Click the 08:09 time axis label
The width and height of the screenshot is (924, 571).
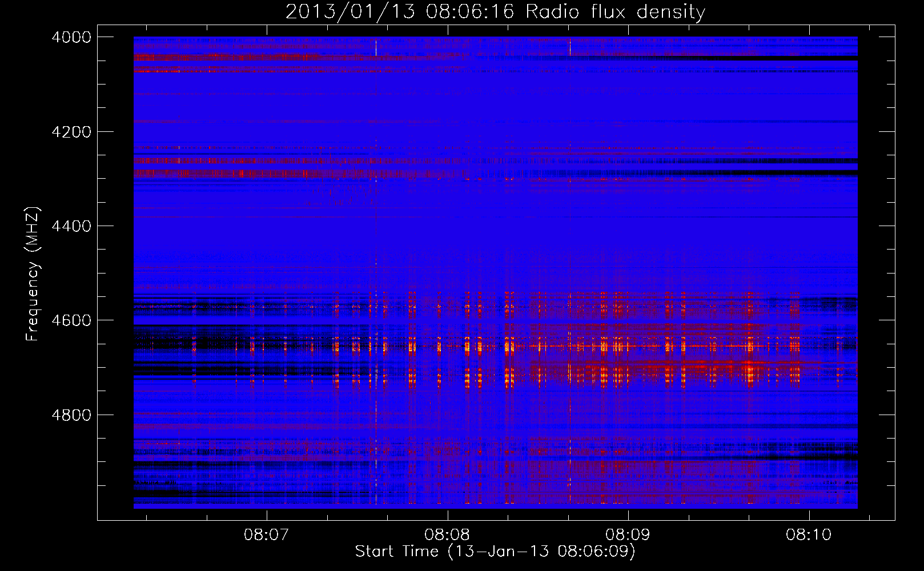point(628,535)
